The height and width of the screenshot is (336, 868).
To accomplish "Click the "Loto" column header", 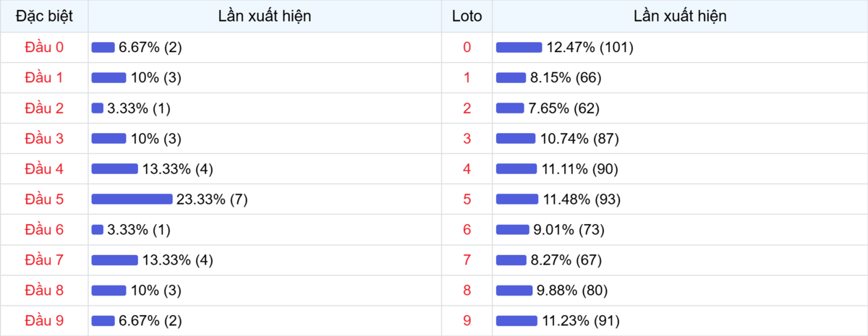I will pos(467,16).
